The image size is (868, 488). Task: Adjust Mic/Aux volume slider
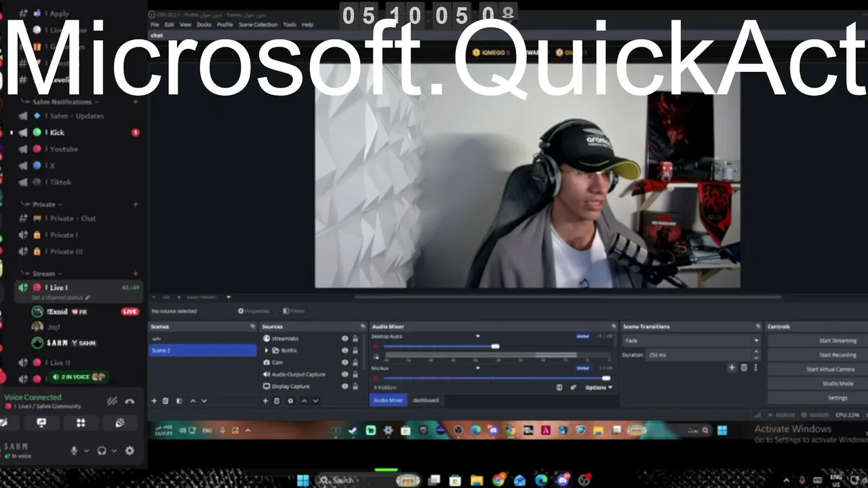tap(606, 378)
